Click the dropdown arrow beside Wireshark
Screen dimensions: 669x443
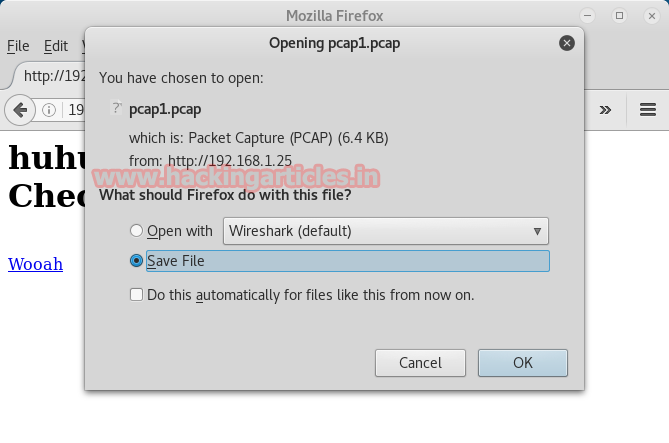click(537, 231)
